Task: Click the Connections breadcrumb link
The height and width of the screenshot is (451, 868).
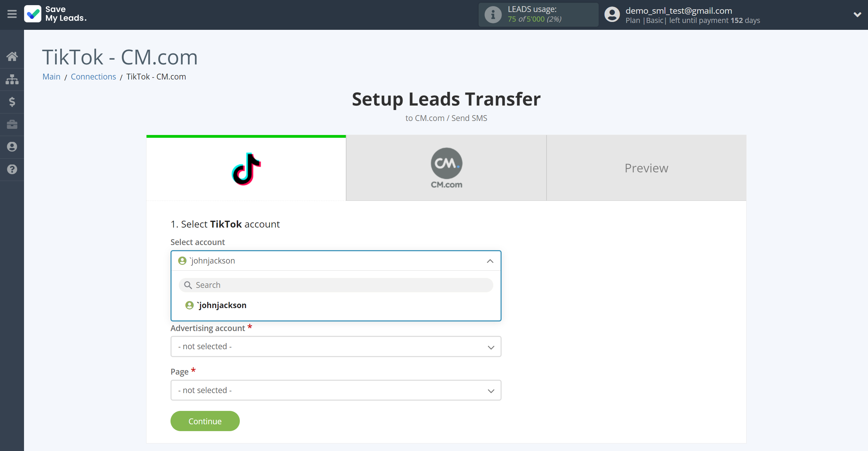Action: 94,76
